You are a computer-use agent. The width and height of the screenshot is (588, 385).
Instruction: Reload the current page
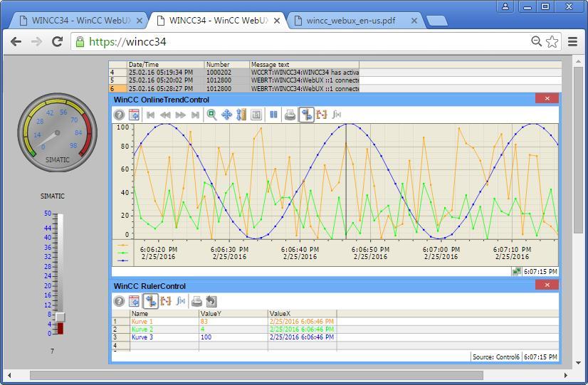point(58,41)
